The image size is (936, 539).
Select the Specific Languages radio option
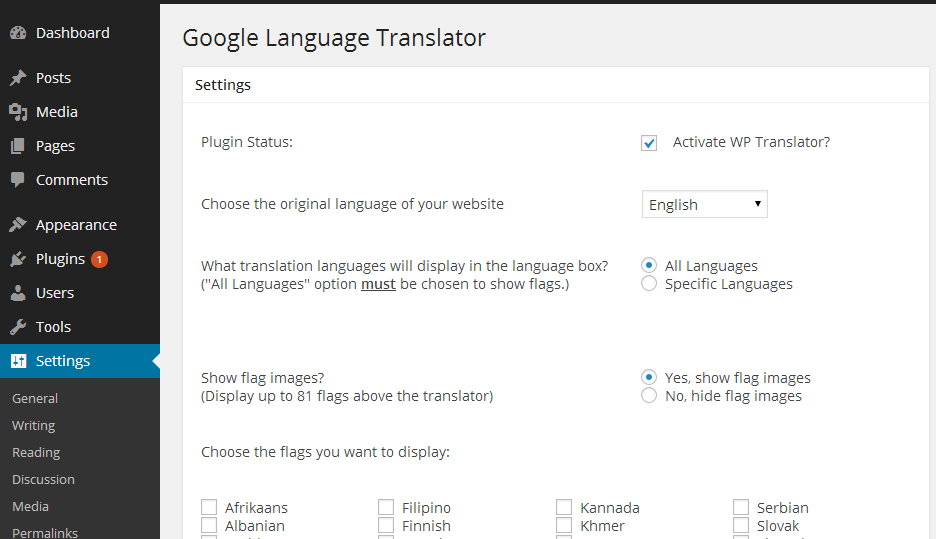pos(649,283)
